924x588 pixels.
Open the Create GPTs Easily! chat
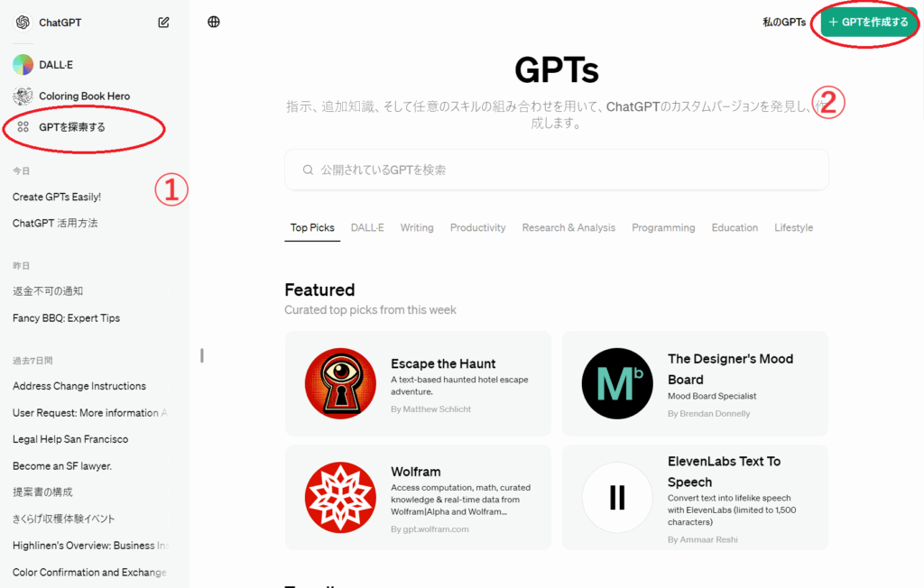[57, 197]
